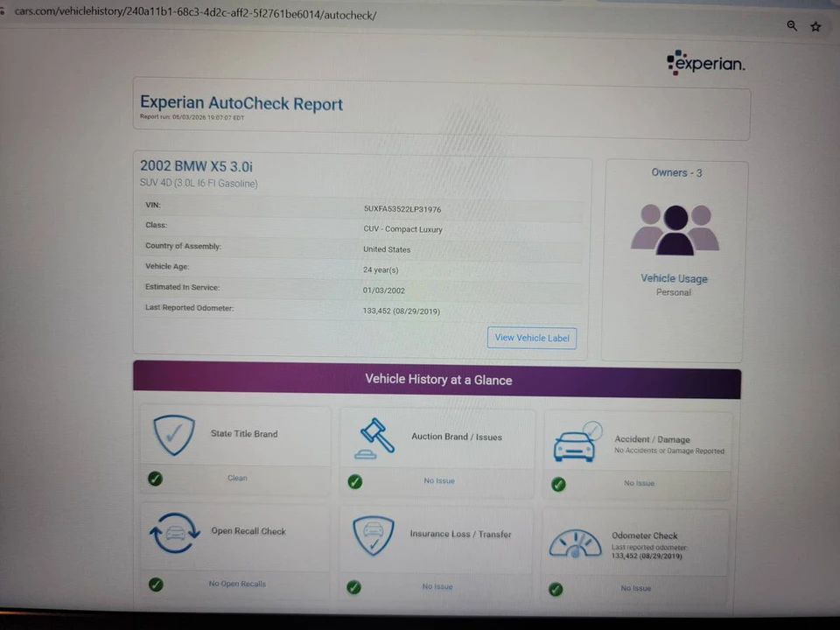Click the Odometer Check gauge icon
This screenshot has height=630, width=840.
pos(576,543)
